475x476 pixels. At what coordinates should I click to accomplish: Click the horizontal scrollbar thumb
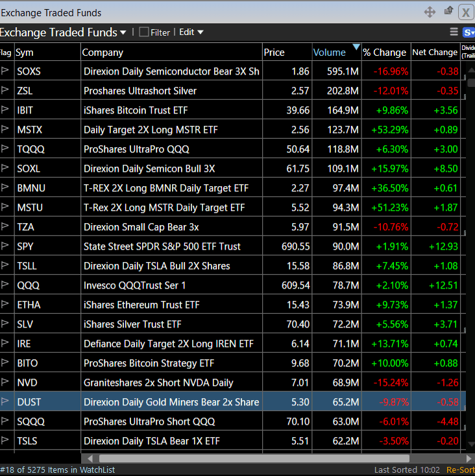(254, 458)
